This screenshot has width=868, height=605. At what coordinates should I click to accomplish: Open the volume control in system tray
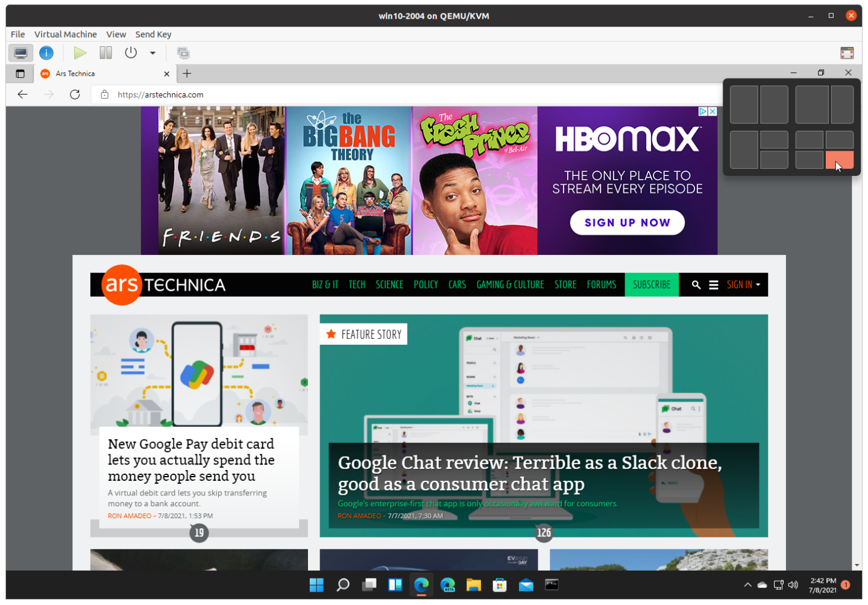click(x=793, y=585)
